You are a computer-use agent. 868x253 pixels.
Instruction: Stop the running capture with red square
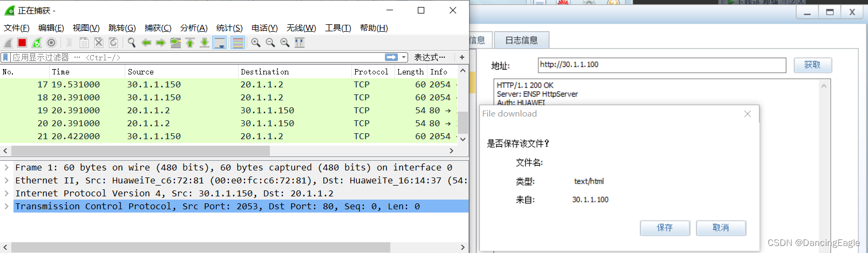[22, 43]
